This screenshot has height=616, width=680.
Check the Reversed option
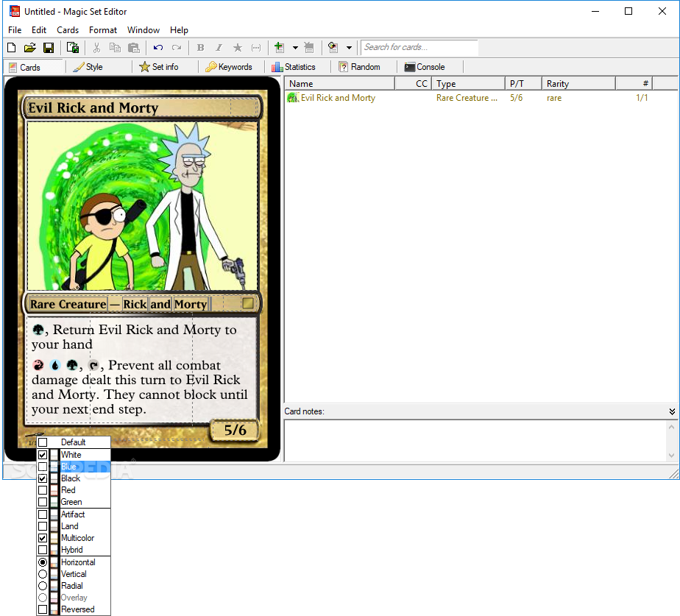43,609
